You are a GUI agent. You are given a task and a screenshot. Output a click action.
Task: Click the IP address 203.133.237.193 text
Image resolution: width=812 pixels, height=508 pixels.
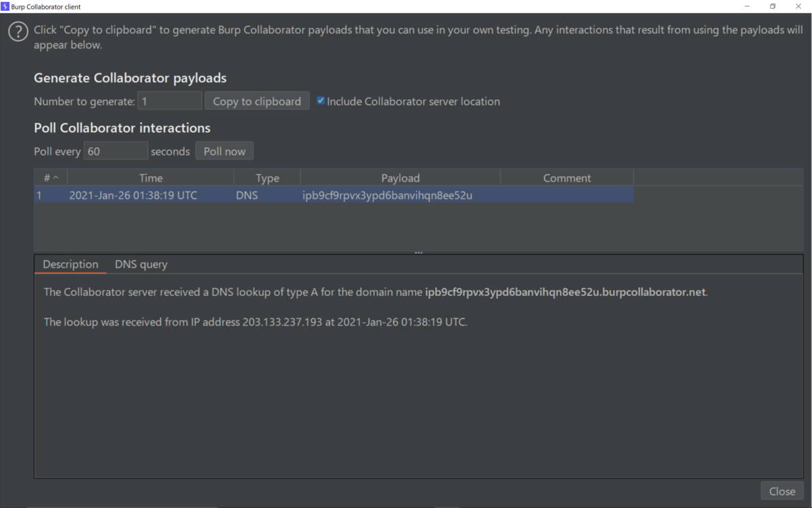(282, 322)
